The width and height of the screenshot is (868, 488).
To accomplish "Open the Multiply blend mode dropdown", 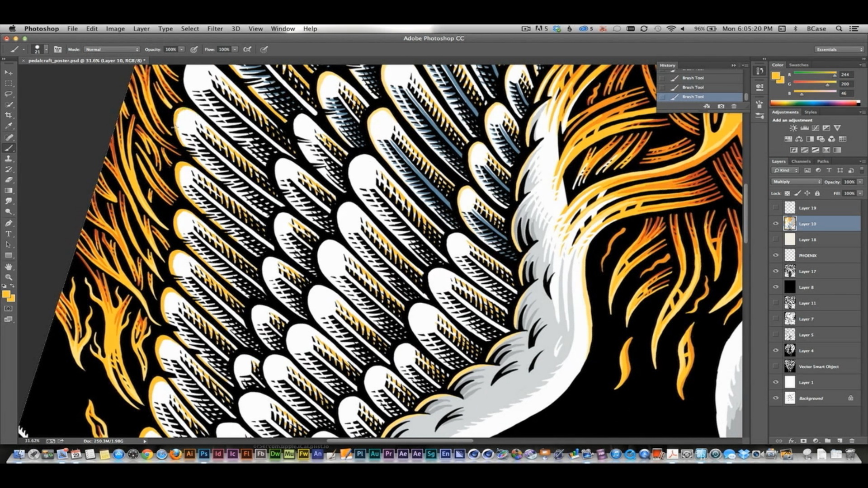I will click(796, 182).
